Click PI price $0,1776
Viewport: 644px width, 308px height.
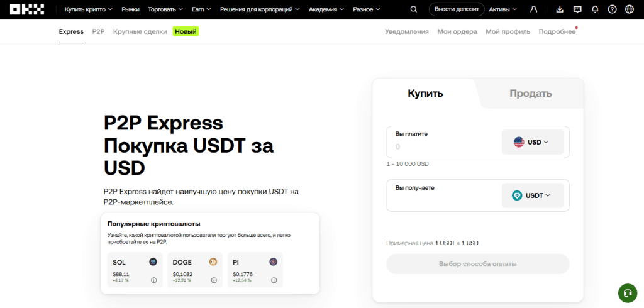(x=242, y=274)
